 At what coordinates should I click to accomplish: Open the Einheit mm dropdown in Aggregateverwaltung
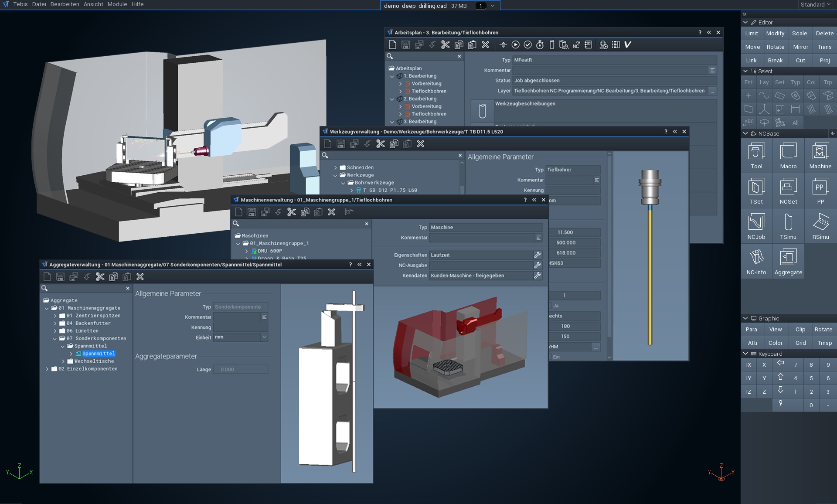[263, 337]
